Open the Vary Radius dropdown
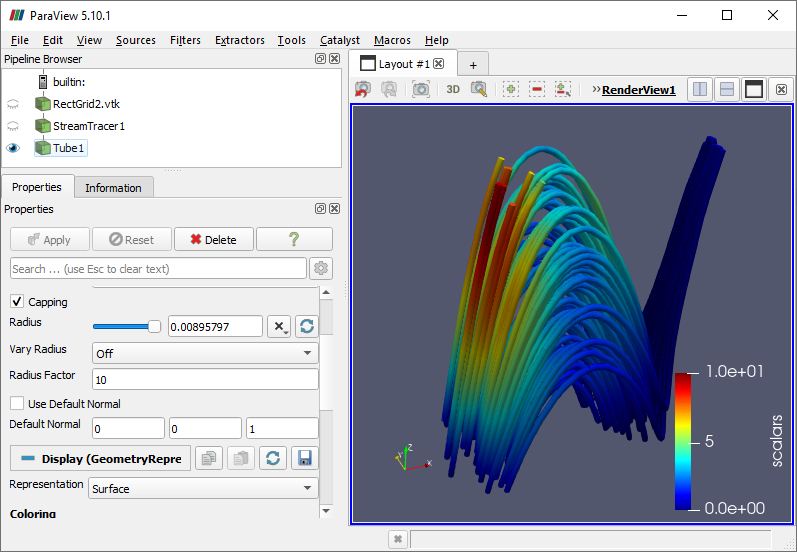797x552 pixels. pyautogui.click(x=205, y=353)
